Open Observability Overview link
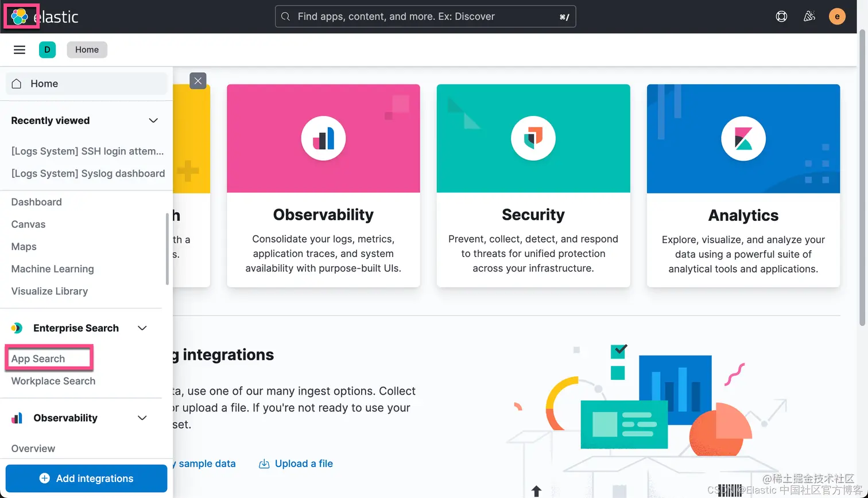Image resolution: width=868 pixels, height=498 pixels. point(33,449)
